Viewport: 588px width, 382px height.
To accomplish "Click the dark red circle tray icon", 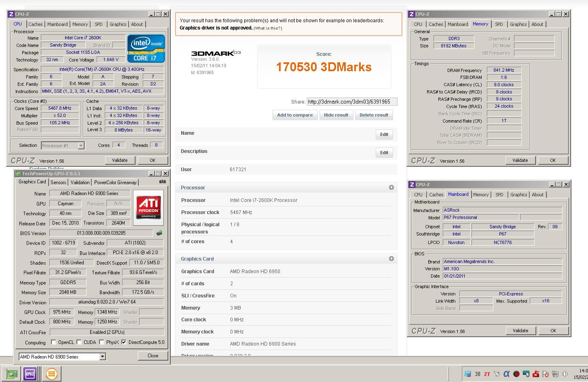I will (516, 374).
